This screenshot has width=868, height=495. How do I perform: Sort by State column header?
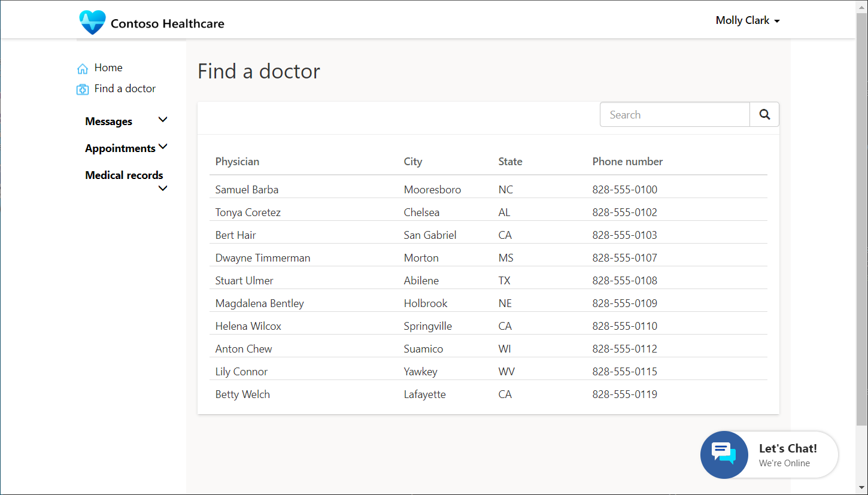(x=510, y=162)
